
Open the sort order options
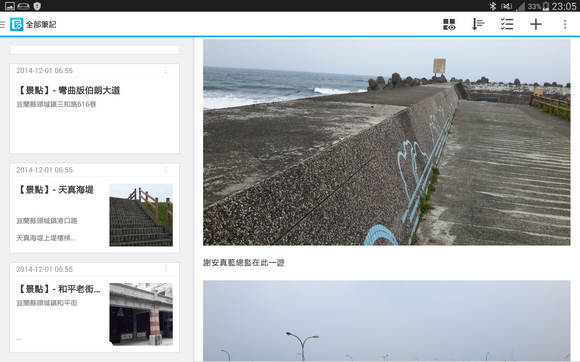point(478,24)
